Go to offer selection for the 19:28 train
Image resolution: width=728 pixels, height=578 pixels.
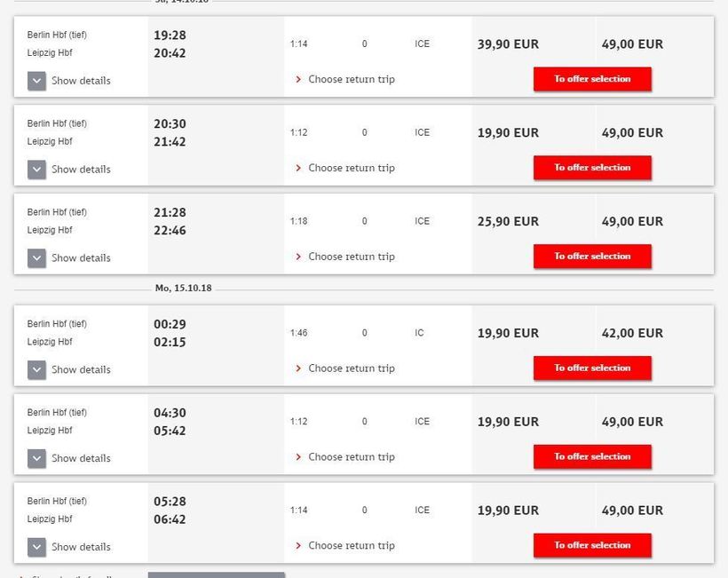click(592, 79)
